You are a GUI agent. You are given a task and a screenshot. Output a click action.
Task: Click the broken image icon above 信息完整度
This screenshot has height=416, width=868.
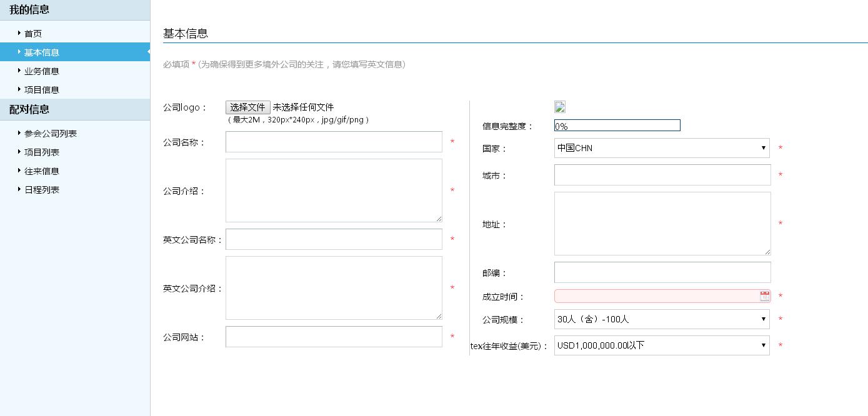point(560,107)
